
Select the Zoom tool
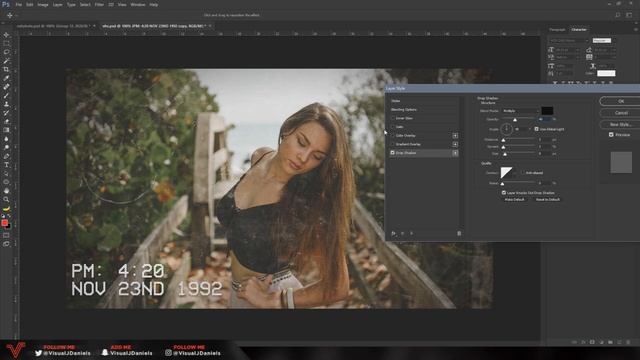tap(6, 199)
